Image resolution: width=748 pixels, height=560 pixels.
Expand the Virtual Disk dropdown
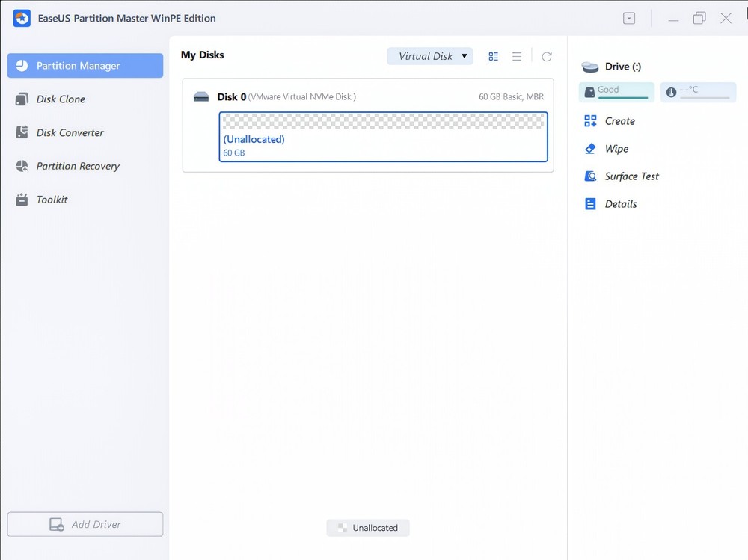pyautogui.click(x=430, y=56)
